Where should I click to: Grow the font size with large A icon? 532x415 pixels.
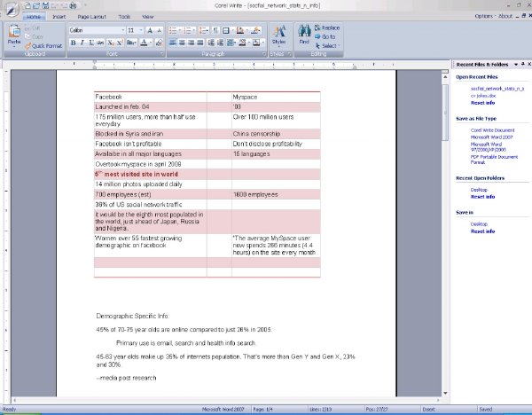pos(150,30)
